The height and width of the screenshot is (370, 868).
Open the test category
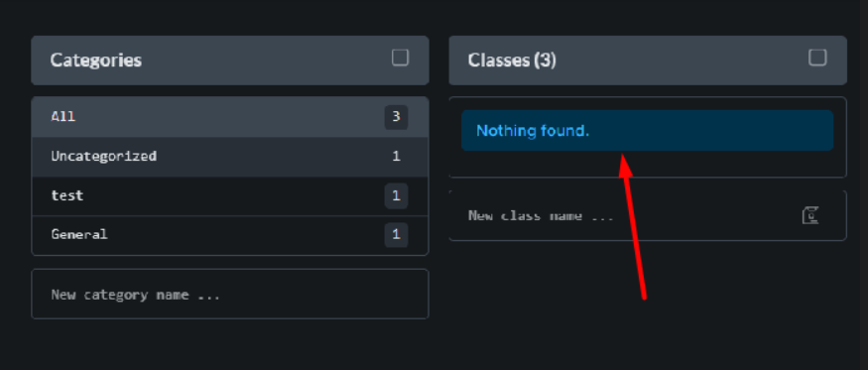[x=230, y=195]
